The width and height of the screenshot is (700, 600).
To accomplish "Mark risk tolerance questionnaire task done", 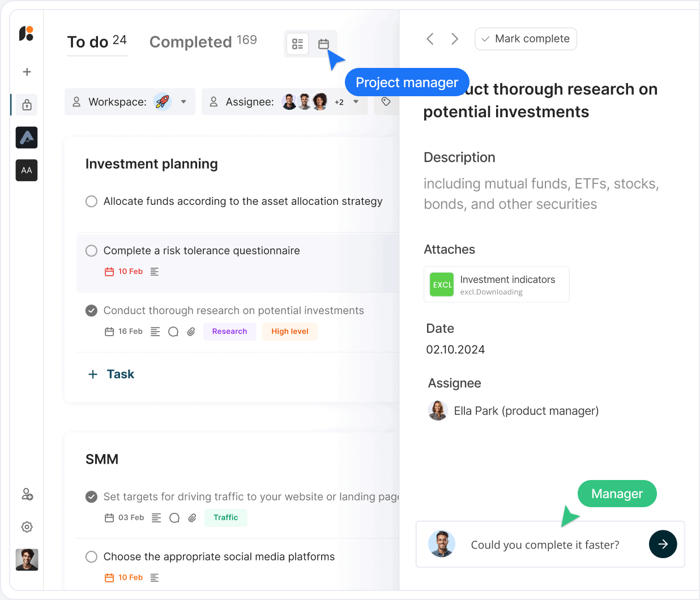I will (x=91, y=251).
